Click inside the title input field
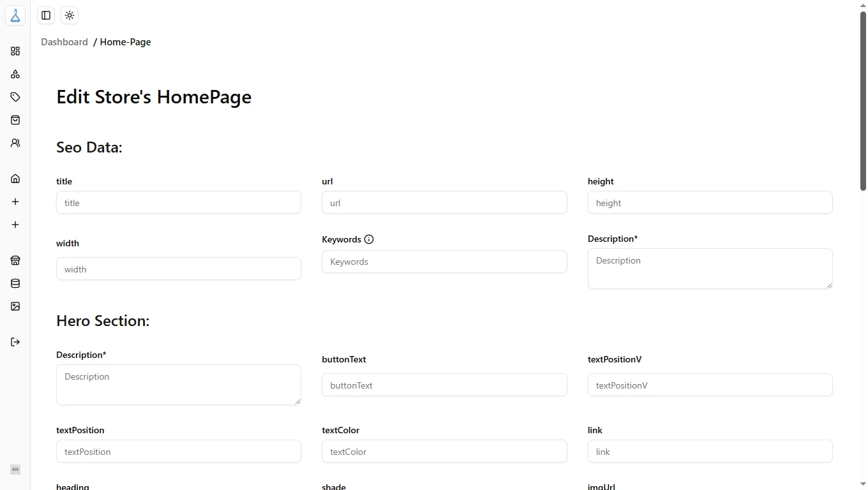Image resolution: width=868 pixels, height=490 pixels. pos(178,202)
